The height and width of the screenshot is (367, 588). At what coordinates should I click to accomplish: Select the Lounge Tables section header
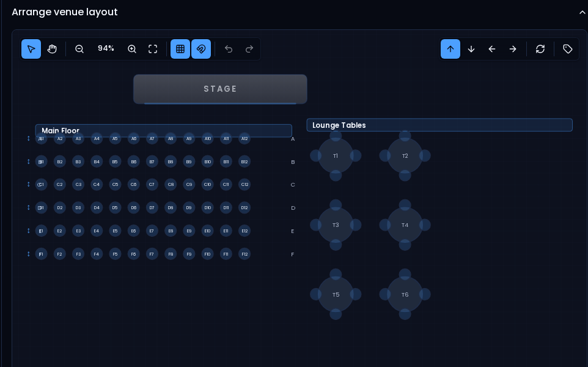[x=439, y=125]
